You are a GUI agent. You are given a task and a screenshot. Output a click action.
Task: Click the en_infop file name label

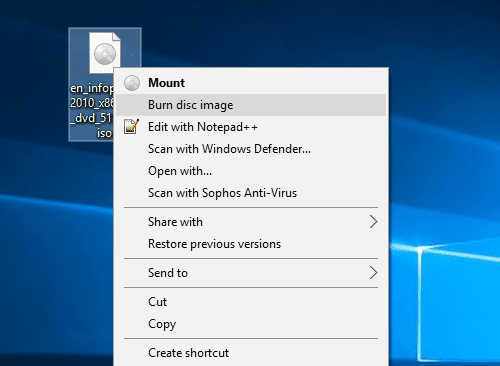click(92, 111)
